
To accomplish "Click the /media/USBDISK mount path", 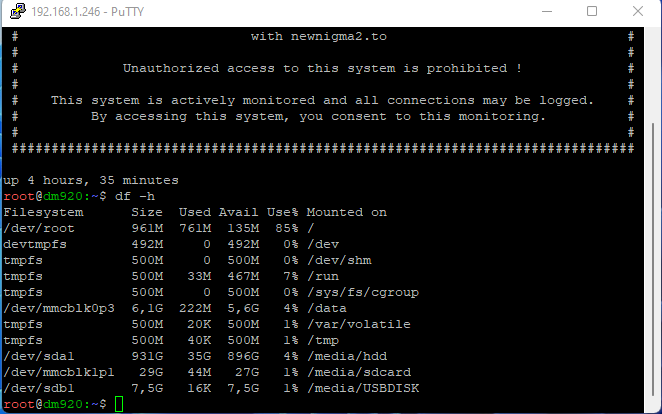I will coord(362,388).
